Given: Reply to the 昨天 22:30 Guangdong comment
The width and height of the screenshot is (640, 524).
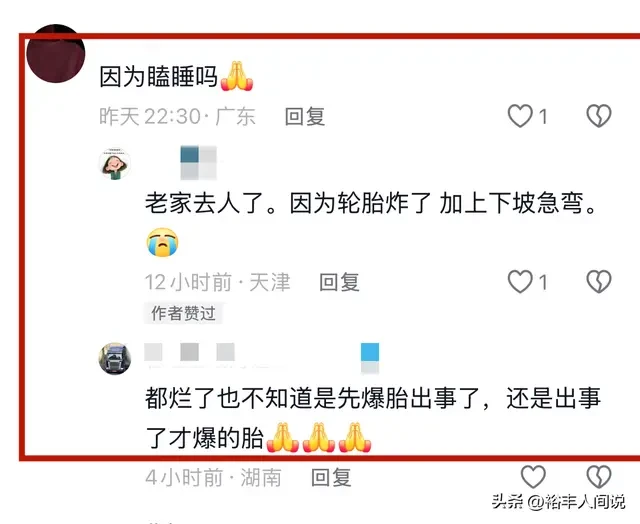Looking at the screenshot, I should tap(305, 116).
